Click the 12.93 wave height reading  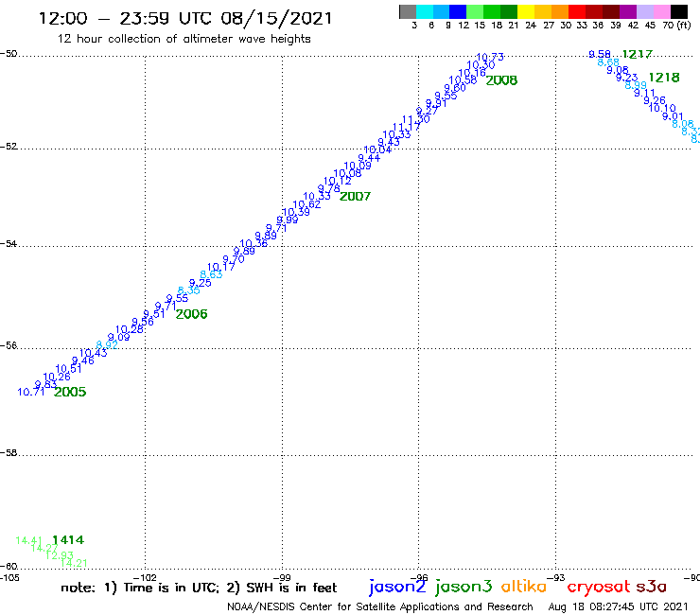[x=60, y=555]
